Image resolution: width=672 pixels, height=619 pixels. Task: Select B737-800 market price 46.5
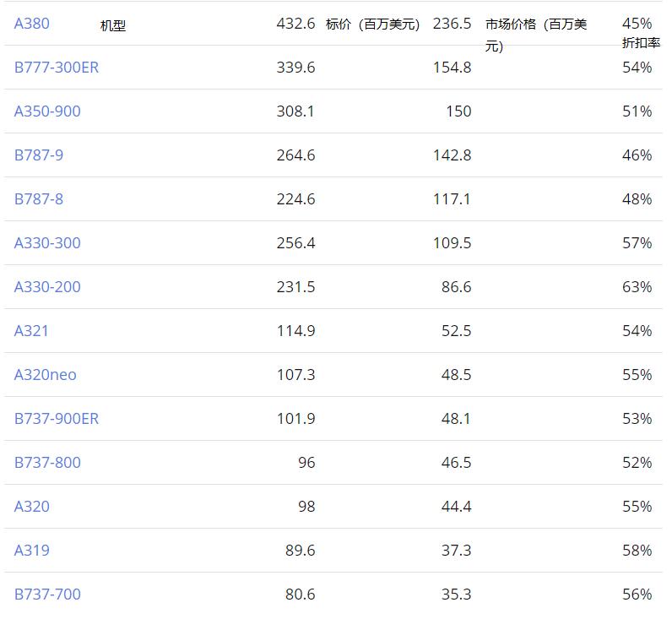click(x=457, y=463)
